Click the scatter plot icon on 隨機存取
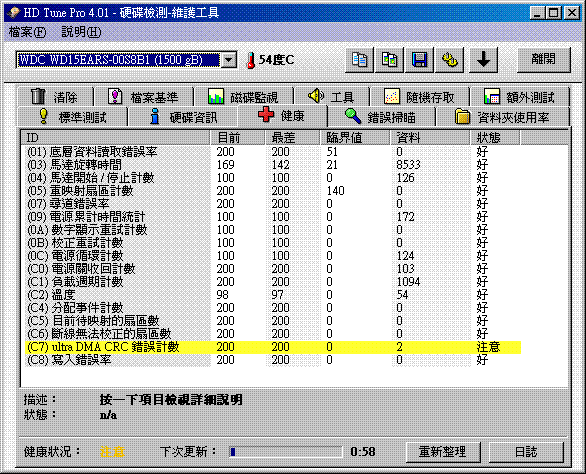 [x=392, y=96]
